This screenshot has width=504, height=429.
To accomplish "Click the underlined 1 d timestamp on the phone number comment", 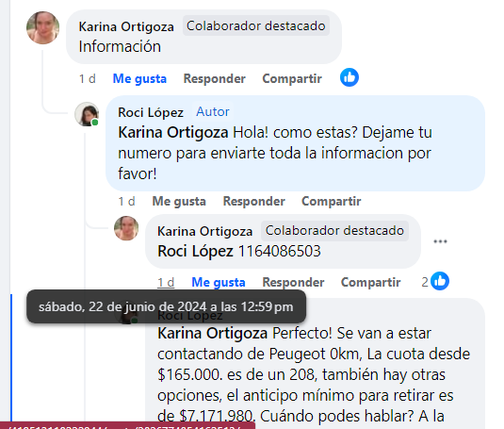I will point(166,282).
